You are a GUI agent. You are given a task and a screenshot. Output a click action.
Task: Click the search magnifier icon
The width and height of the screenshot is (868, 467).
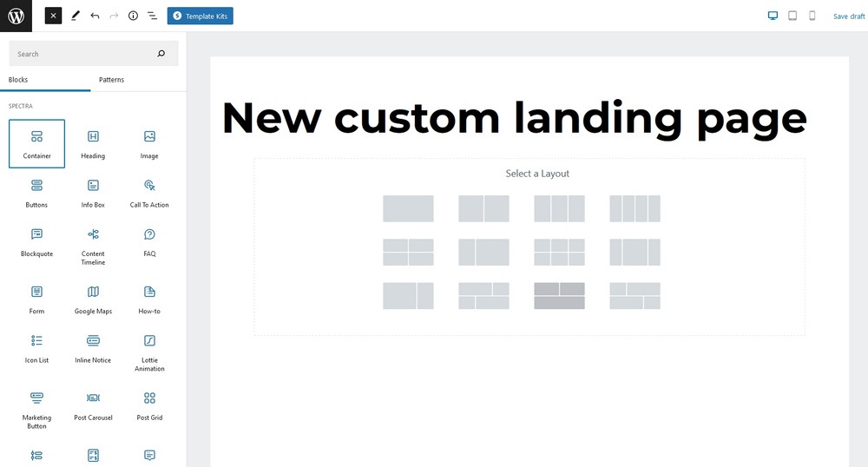[x=161, y=54]
